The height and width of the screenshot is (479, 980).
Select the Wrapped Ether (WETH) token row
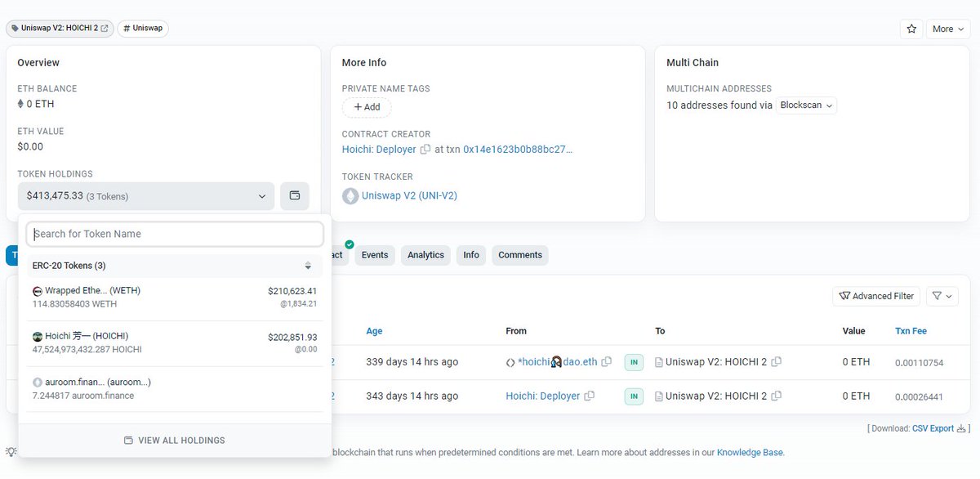tap(175, 297)
